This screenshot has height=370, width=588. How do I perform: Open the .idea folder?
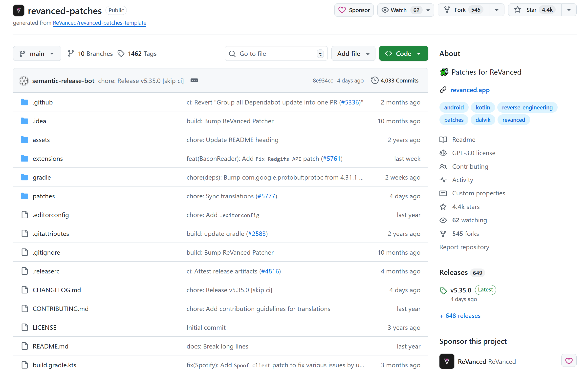pyautogui.click(x=39, y=121)
